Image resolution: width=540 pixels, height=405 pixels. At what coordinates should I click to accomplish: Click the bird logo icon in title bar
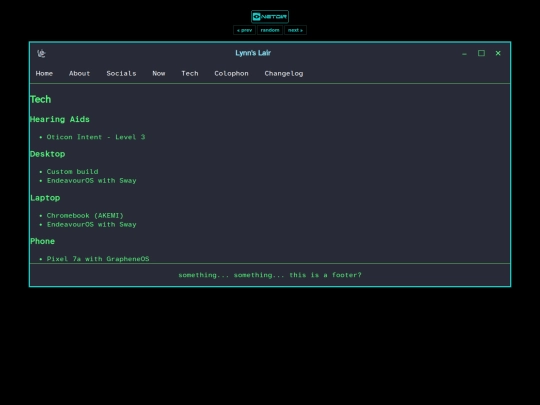pyautogui.click(x=41, y=53)
